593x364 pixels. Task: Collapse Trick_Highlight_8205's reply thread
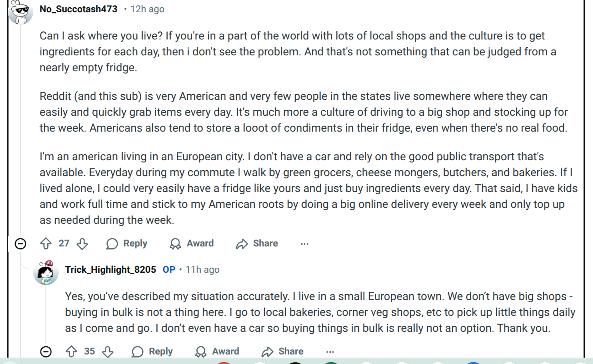click(46, 351)
